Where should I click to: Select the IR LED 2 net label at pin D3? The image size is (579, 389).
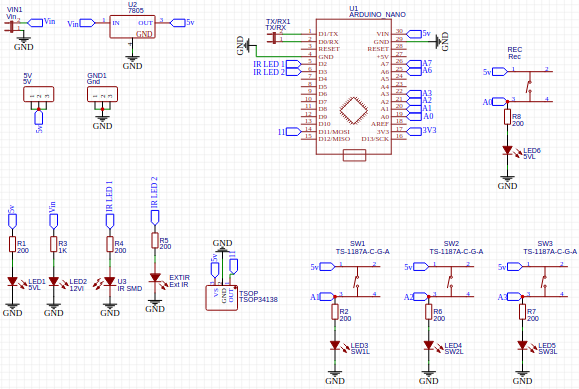277,72
